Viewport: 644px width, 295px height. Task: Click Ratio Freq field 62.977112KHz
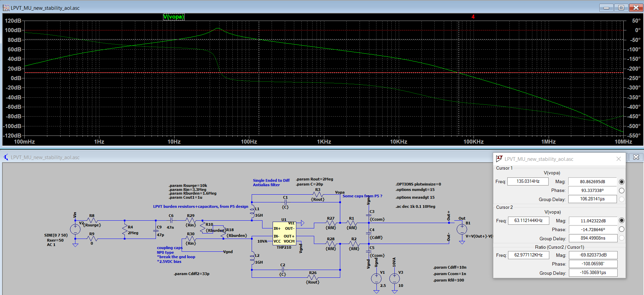528,255
